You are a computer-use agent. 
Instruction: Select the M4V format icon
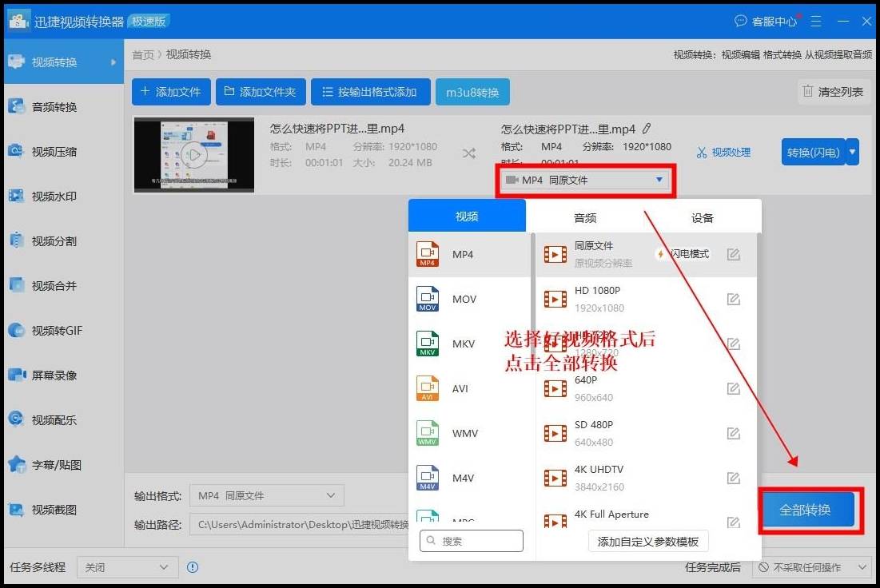point(428,478)
